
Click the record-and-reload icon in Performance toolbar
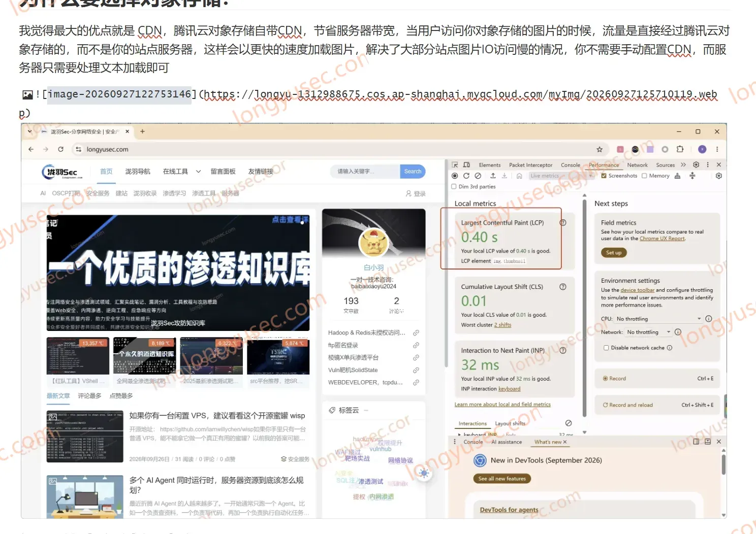point(466,176)
